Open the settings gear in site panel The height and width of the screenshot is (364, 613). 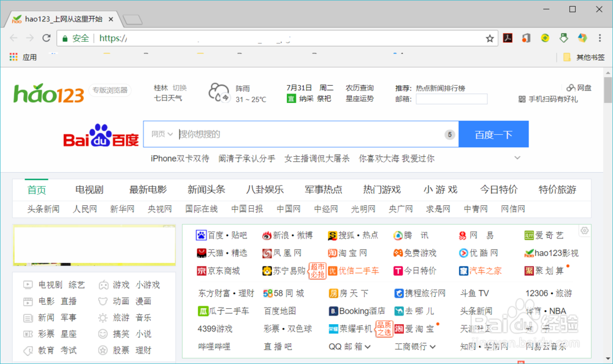pyautogui.click(x=584, y=230)
